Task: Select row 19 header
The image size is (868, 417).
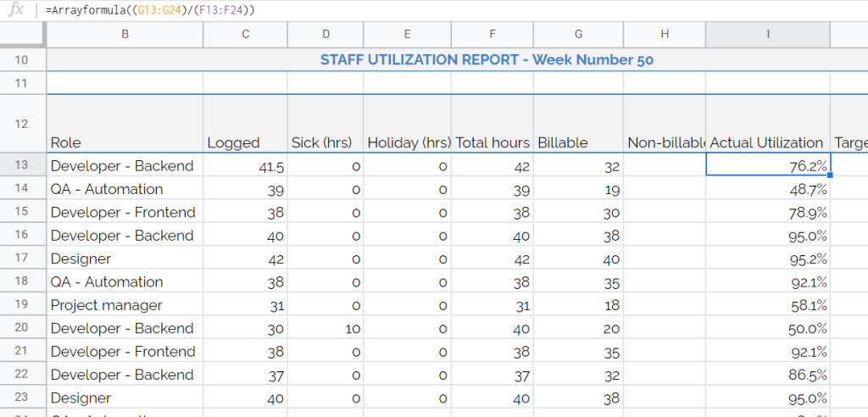Action: tap(21, 304)
